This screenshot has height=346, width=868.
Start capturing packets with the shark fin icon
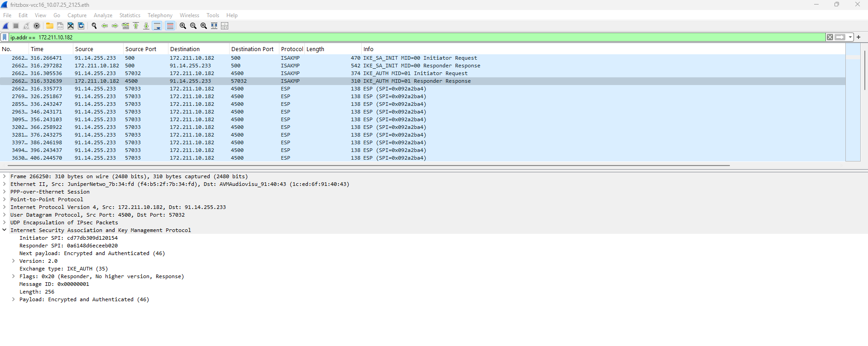pyautogui.click(x=6, y=26)
